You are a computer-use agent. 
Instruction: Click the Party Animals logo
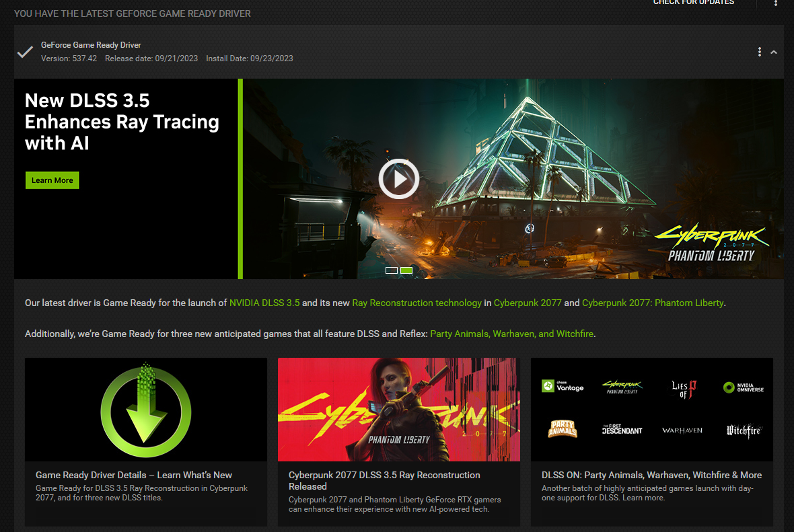(x=563, y=428)
